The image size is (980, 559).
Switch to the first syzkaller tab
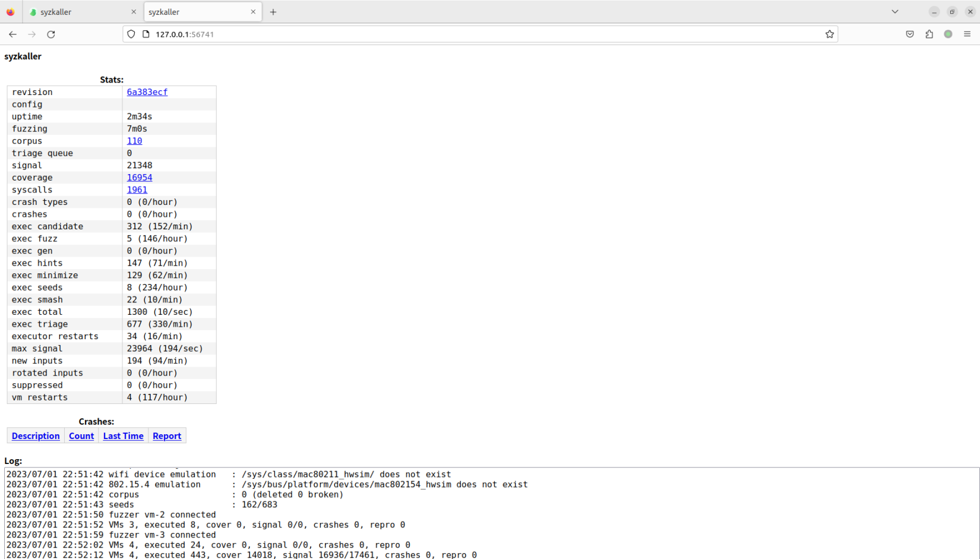click(82, 12)
